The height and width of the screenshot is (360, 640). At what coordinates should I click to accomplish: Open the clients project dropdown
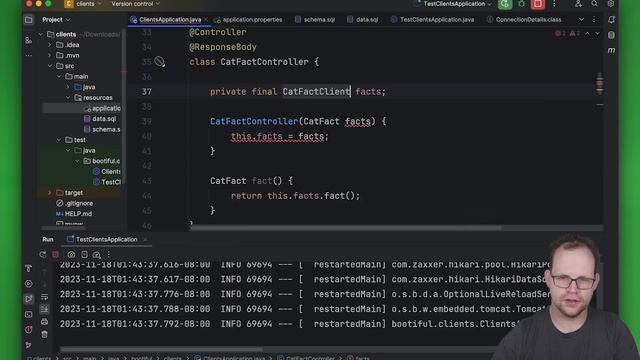click(x=83, y=4)
